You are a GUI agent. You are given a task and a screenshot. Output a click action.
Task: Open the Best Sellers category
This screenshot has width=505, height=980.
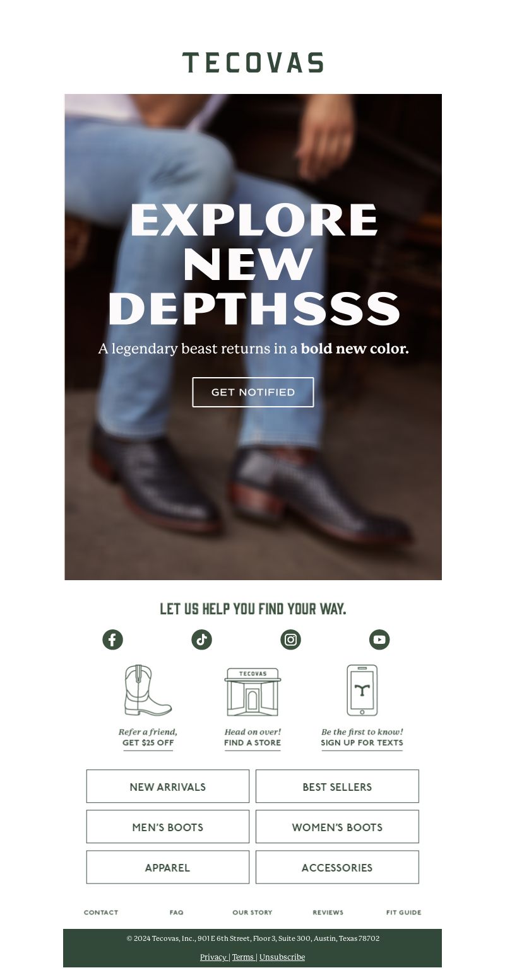(x=337, y=786)
